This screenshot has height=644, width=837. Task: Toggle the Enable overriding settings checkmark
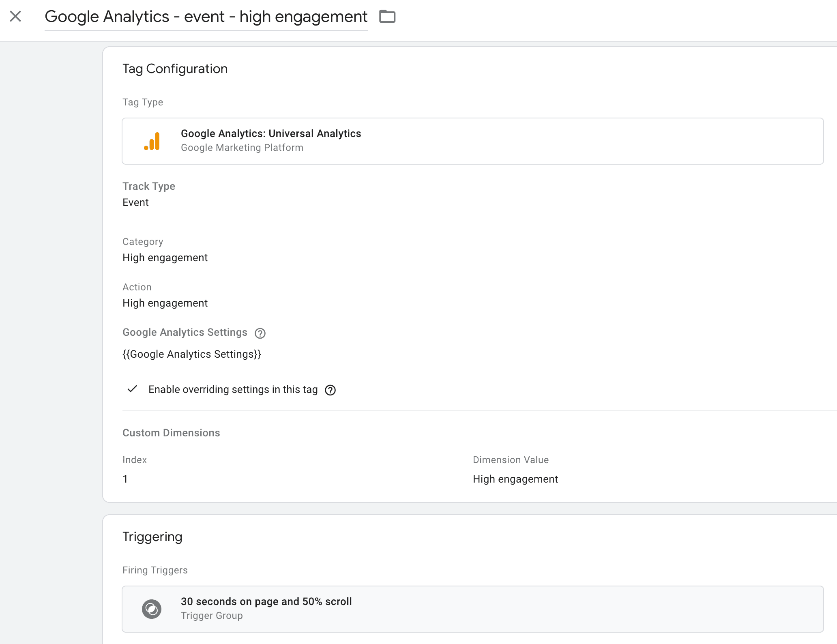click(x=132, y=389)
